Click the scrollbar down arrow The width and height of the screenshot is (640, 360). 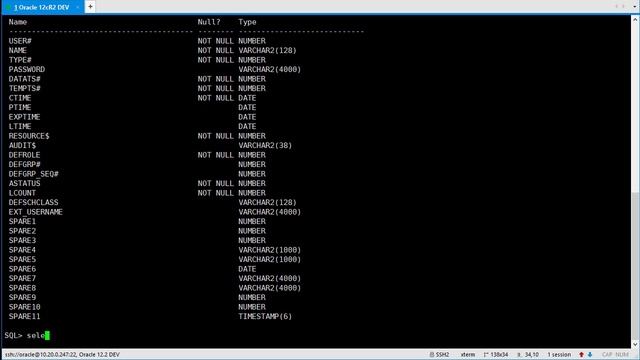point(635,345)
